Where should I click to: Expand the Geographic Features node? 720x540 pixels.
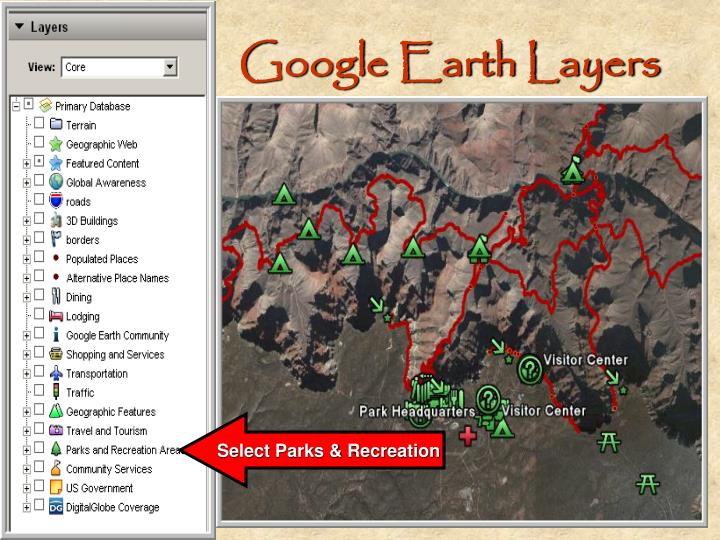click(27, 412)
